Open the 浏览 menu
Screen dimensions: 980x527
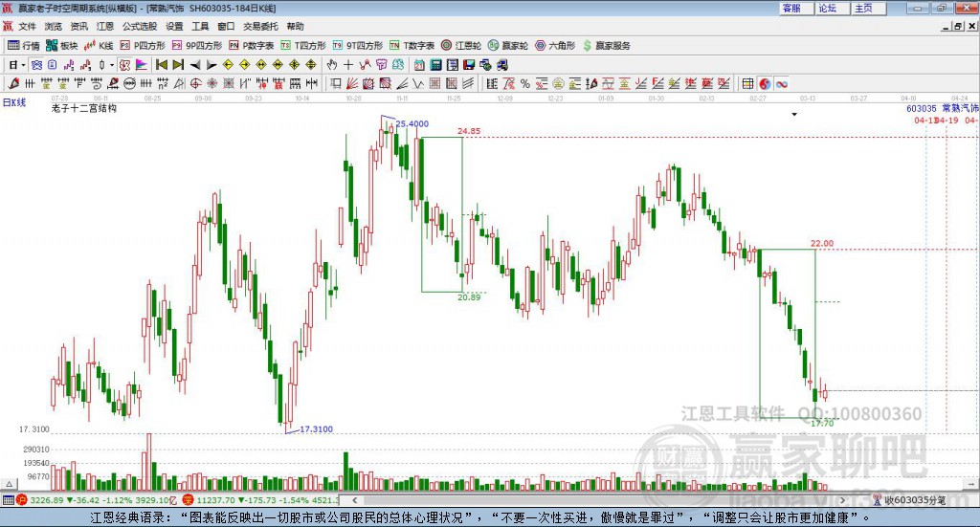54,26
